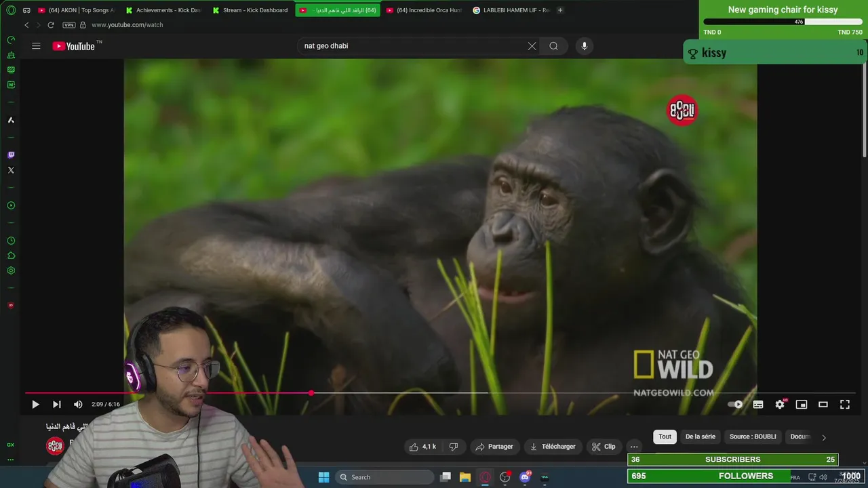Image resolution: width=868 pixels, height=488 pixels.
Task: Open Task View on taskbar
Action: (x=446, y=477)
